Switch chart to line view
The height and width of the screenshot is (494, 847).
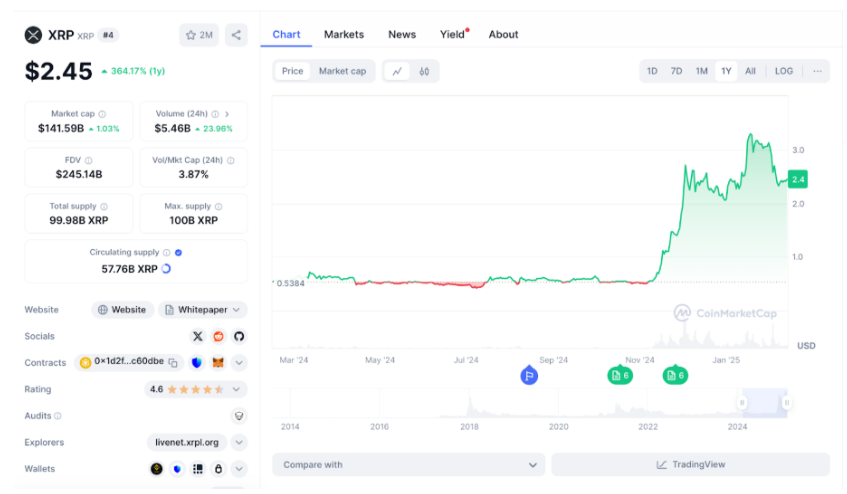tap(397, 71)
